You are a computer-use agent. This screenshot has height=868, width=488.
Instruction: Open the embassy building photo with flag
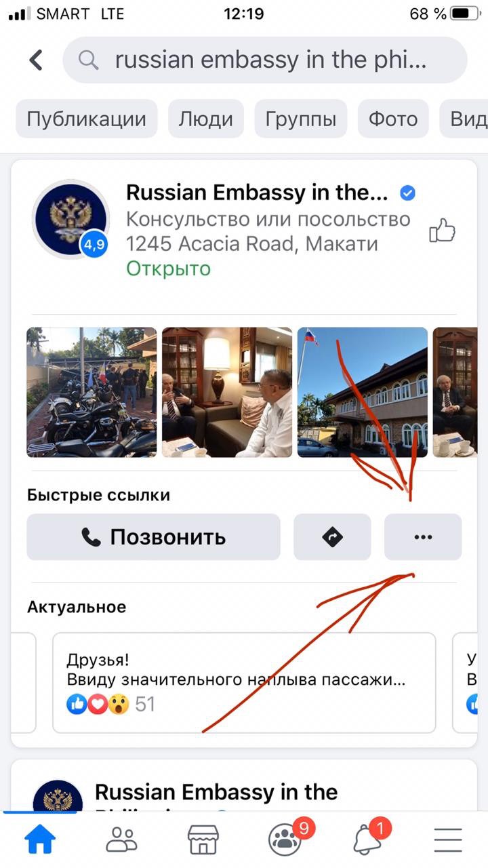[363, 393]
